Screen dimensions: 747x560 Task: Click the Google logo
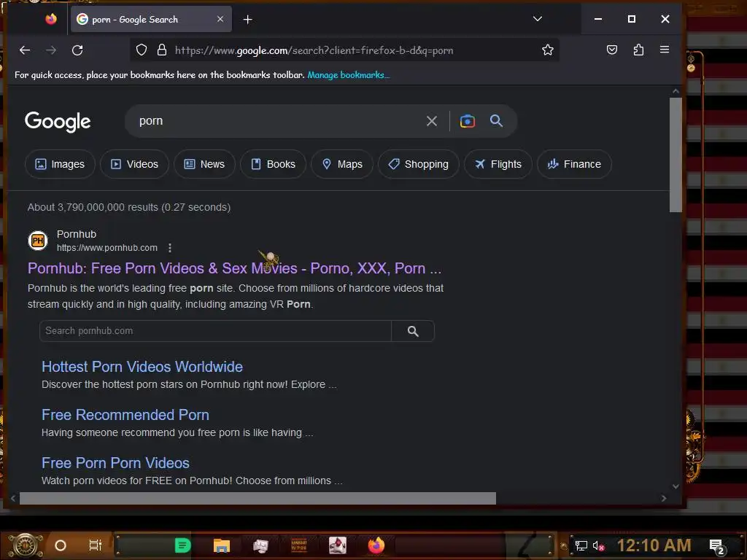[x=58, y=122]
